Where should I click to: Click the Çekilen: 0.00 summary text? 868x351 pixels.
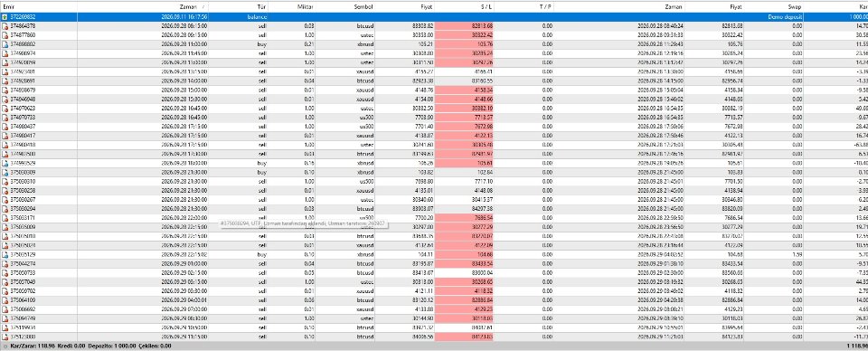[155, 346]
